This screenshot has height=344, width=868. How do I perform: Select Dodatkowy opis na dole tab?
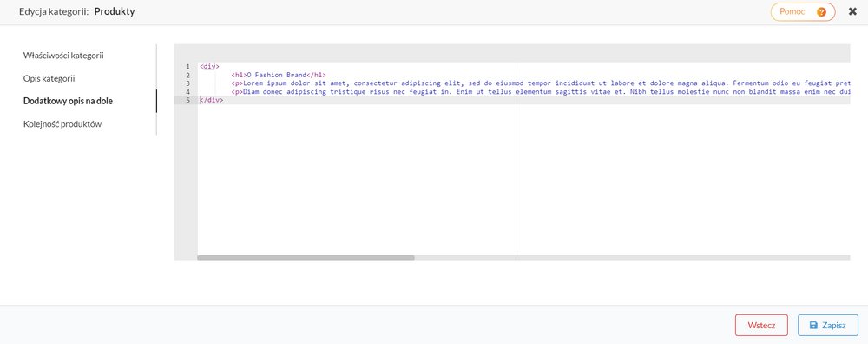pos(69,101)
